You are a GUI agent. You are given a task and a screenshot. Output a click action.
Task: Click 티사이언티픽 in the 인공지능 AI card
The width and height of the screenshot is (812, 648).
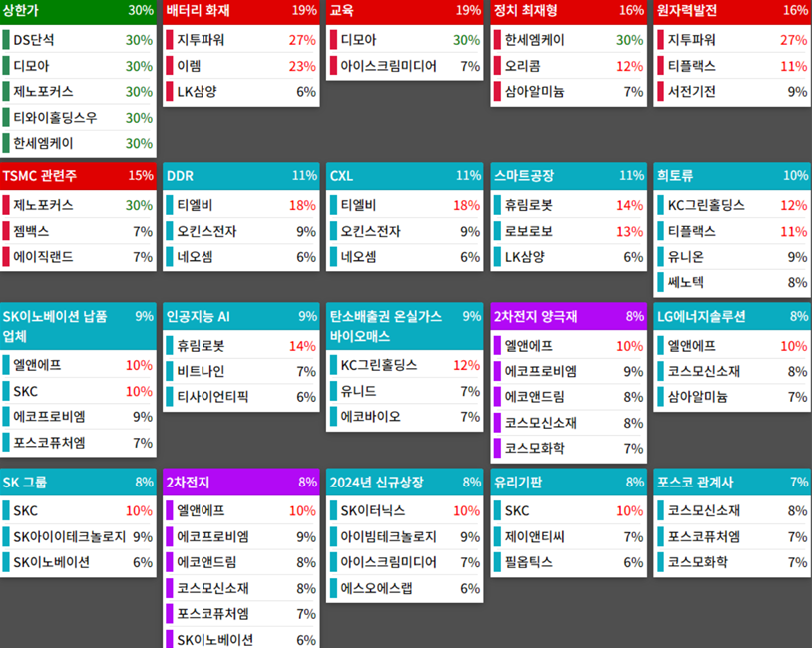click(x=241, y=397)
